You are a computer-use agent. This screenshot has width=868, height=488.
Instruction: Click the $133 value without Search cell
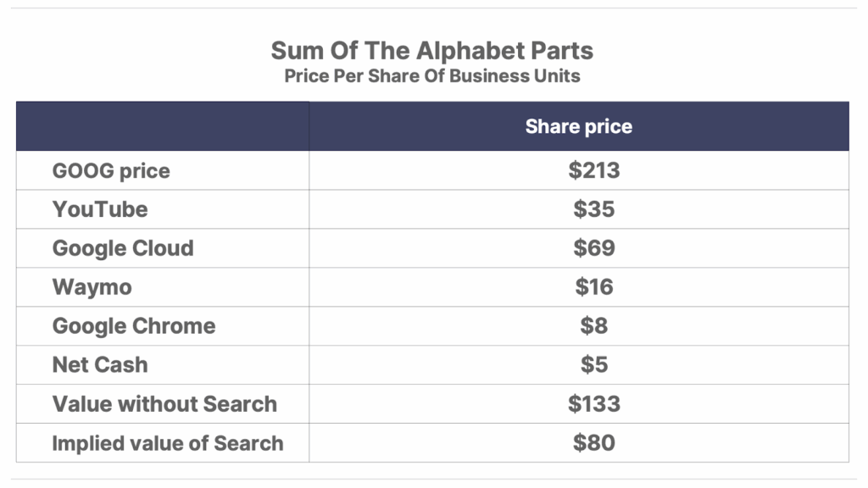point(594,404)
